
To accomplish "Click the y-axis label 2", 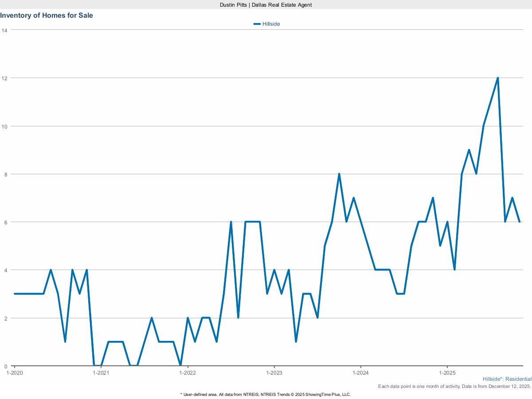I will click(5, 318).
